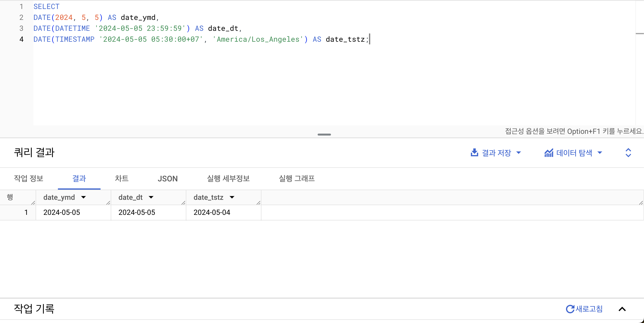
Task: Click the chart icon beside 데이터 탐색
Action: pyautogui.click(x=549, y=153)
